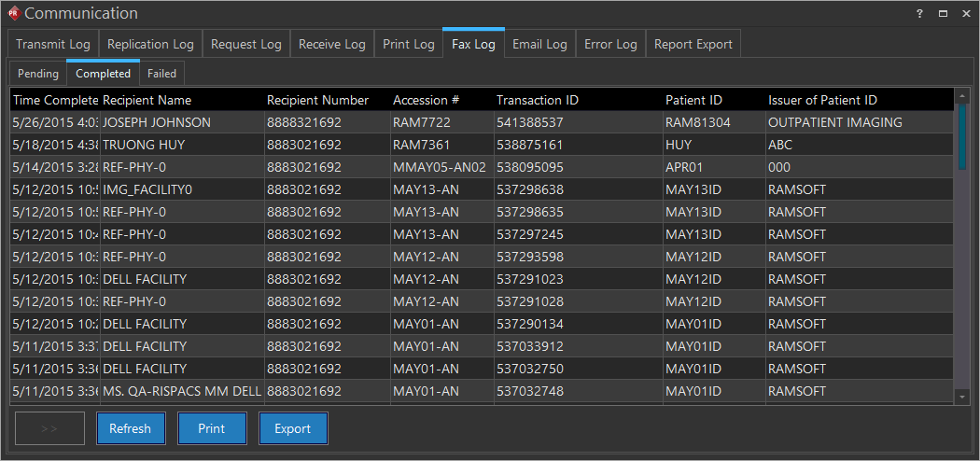Click the Communication app logo icon

[13, 13]
